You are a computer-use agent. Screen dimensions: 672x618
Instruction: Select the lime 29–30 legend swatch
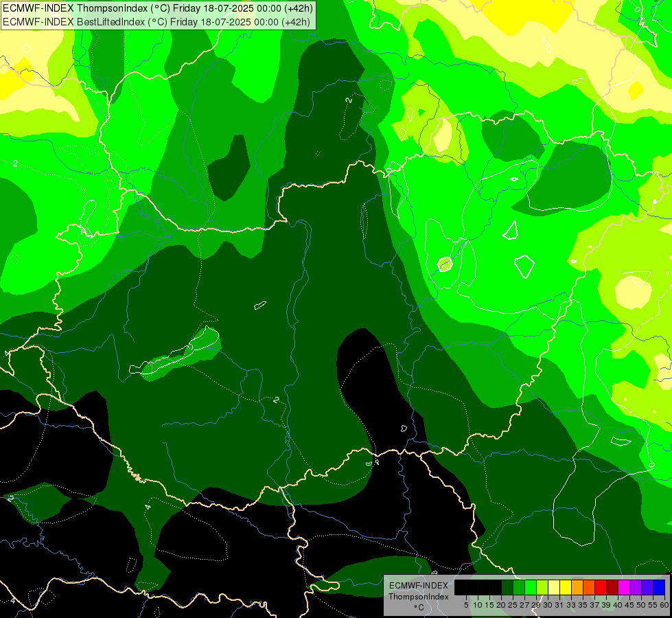point(542,587)
